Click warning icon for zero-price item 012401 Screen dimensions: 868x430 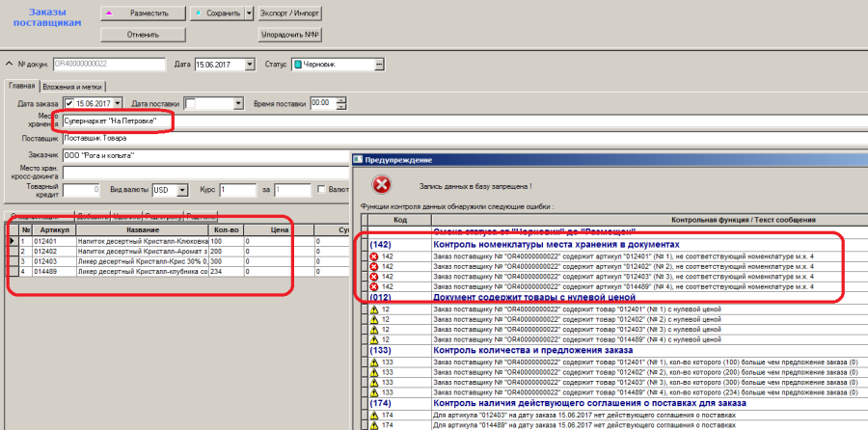click(373, 309)
